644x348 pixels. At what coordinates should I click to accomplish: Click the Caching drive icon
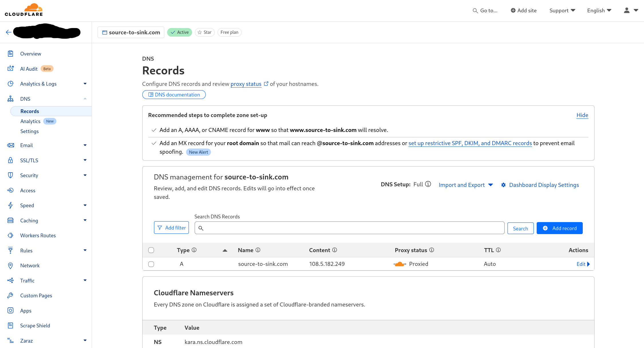(11, 220)
